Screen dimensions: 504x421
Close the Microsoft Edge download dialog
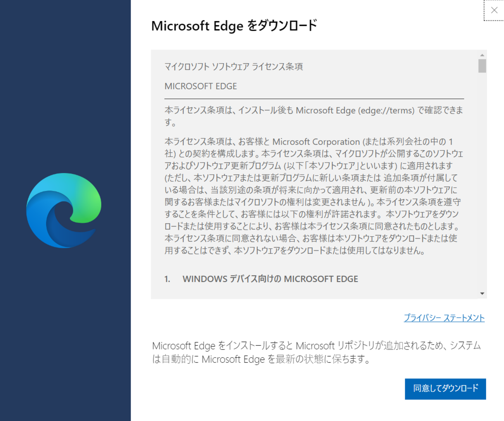click(494, 10)
